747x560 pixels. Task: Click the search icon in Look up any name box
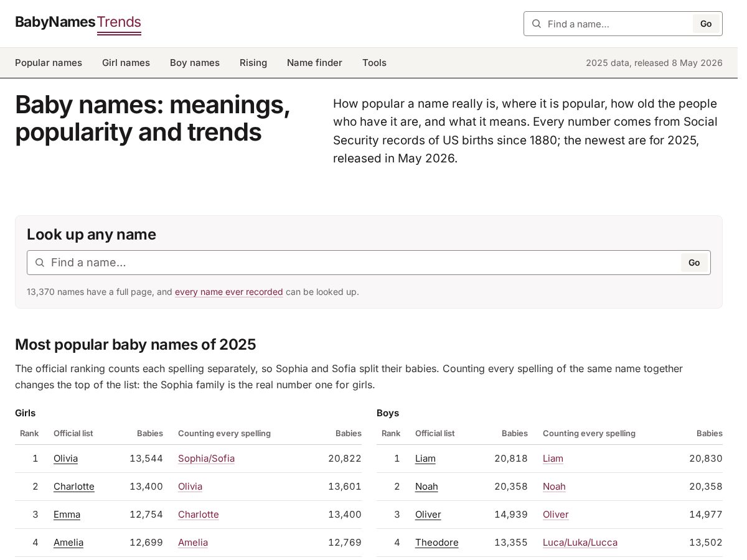40,263
